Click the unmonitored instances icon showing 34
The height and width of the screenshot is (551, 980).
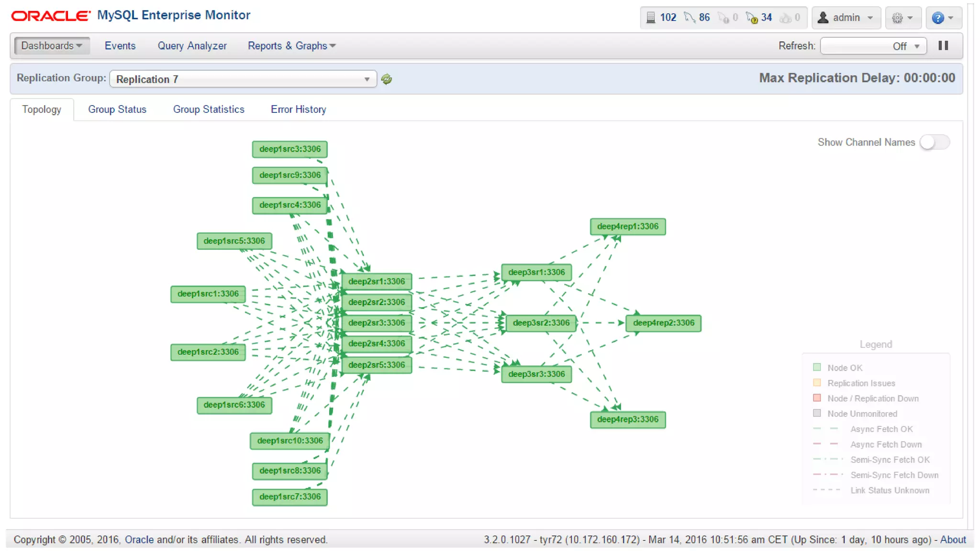coord(752,18)
